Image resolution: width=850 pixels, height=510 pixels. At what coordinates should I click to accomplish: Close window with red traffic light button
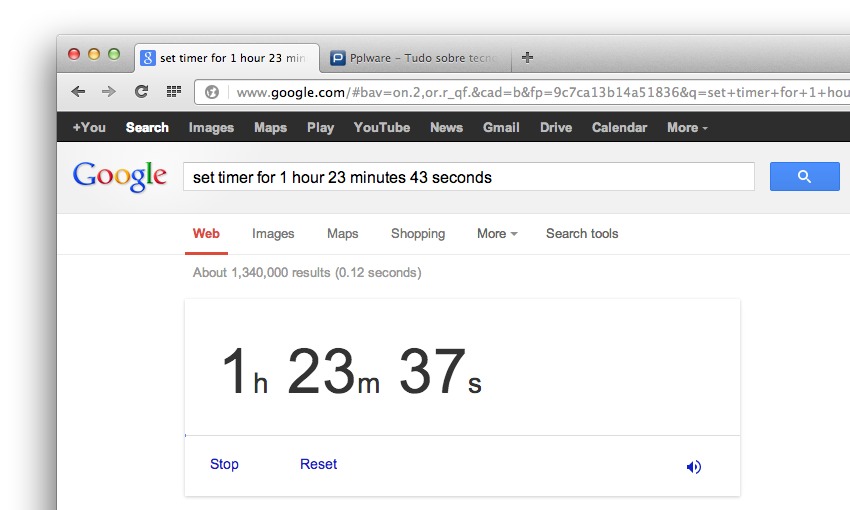[74, 54]
